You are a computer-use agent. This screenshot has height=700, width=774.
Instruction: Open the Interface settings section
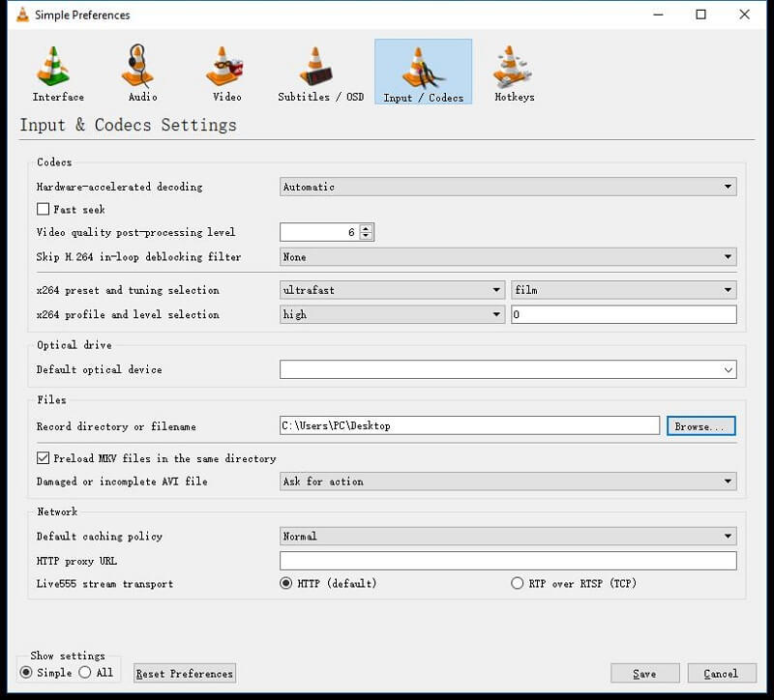[57, 71]
